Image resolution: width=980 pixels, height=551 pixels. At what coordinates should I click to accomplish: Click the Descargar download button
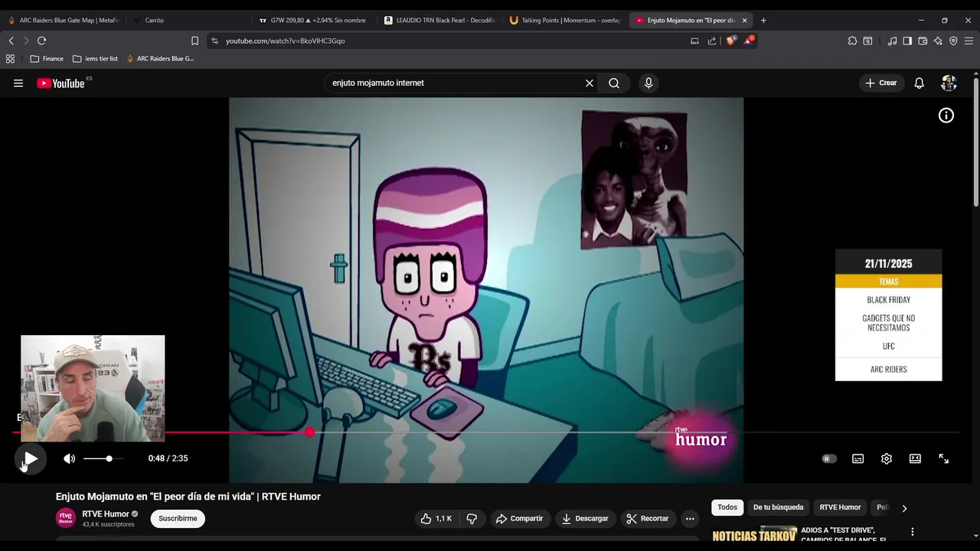coord(585,519)
